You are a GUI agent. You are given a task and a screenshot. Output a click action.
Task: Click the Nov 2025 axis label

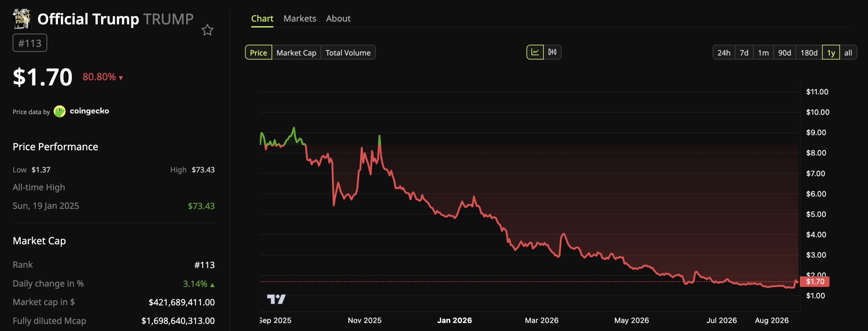pyautogui.click(x=365, y=320)
